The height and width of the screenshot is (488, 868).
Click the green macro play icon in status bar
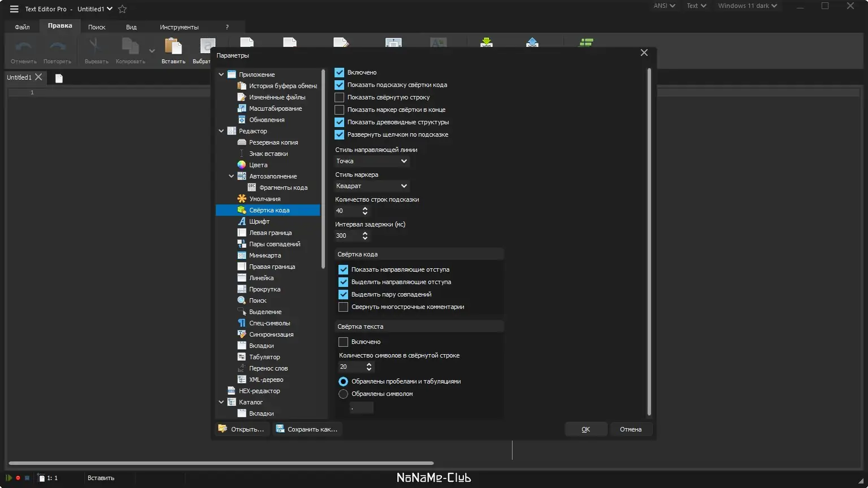click(x=9, y=478)
